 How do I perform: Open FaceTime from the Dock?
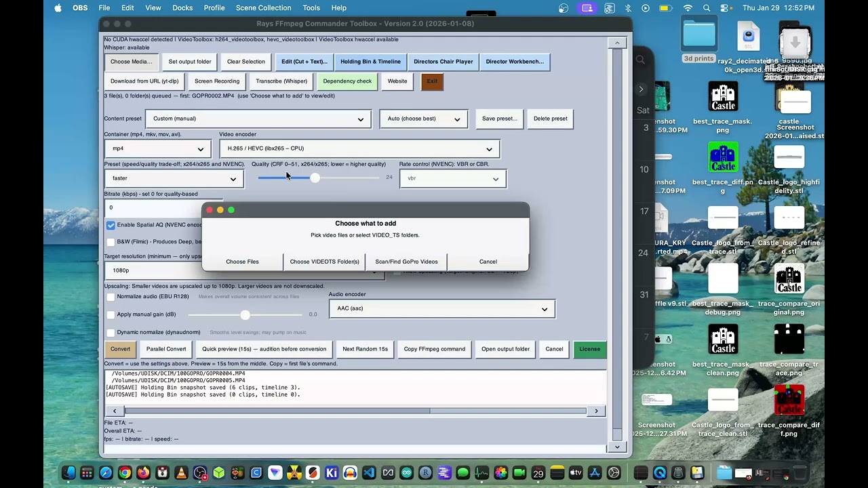point(519,472)
